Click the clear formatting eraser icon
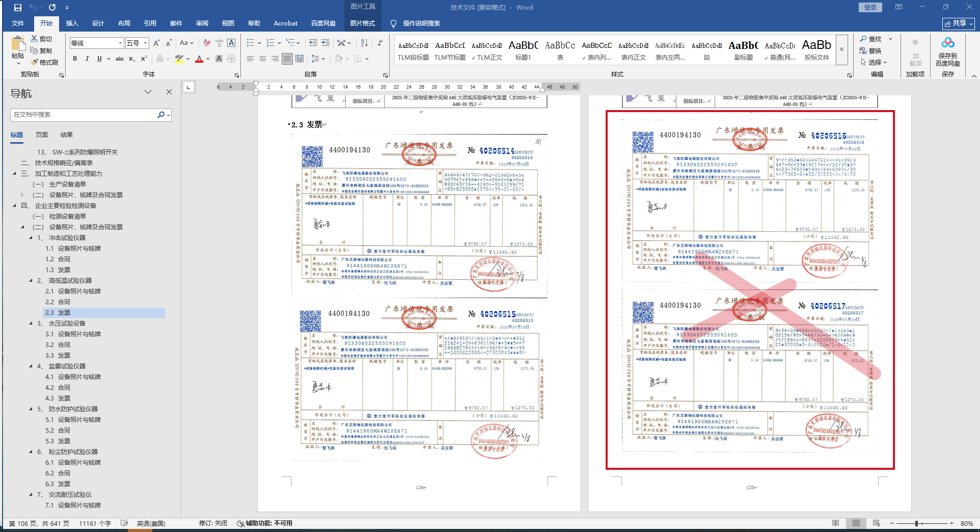This screenshot has width=980, height=532. pos(206,43)
